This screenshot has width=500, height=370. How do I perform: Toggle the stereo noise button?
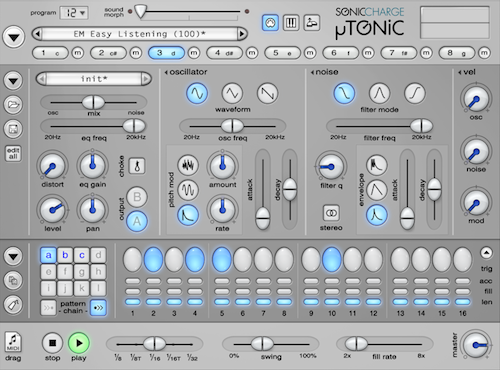click(331, 213)
